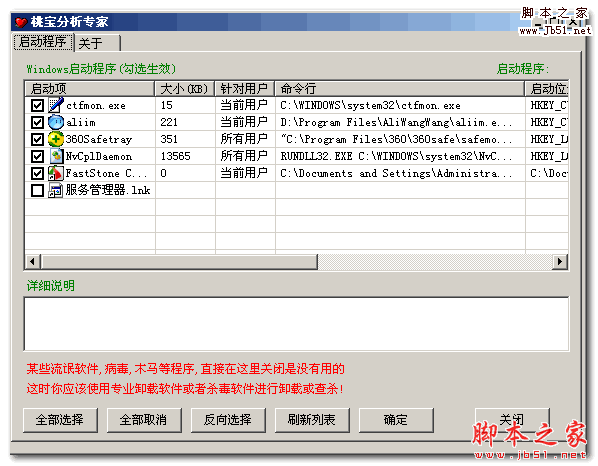Viewport: 598px width, 466px height.
Task: Click size value 221
Action: point(169,122)
